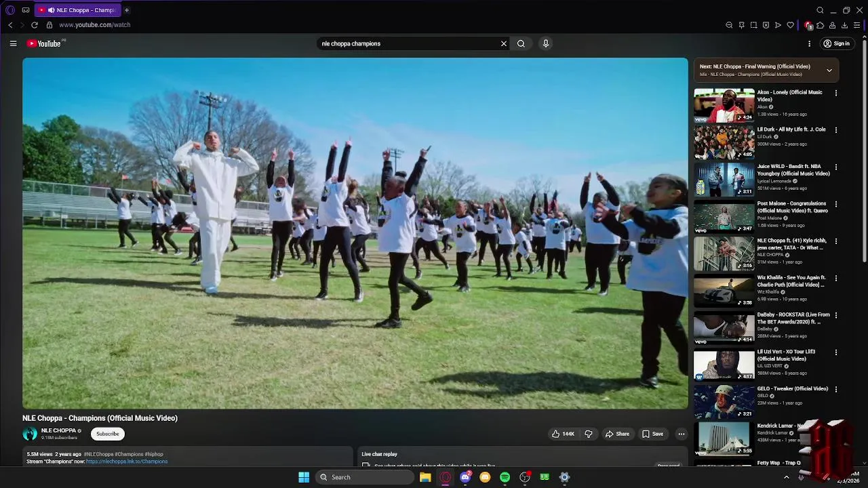Open the browser profile icon in the toolbar
868x488 pixels.
point(832,25)
